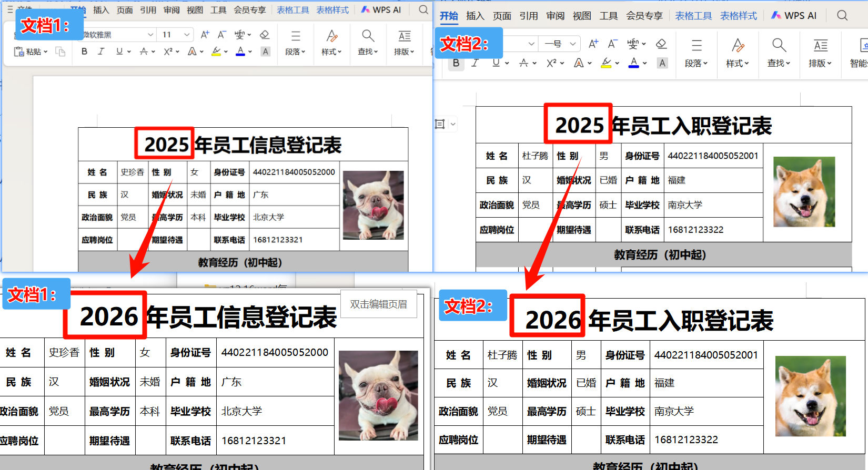Switch to 表格工具 tab in 文档1 window

click(x=293, y=9)
